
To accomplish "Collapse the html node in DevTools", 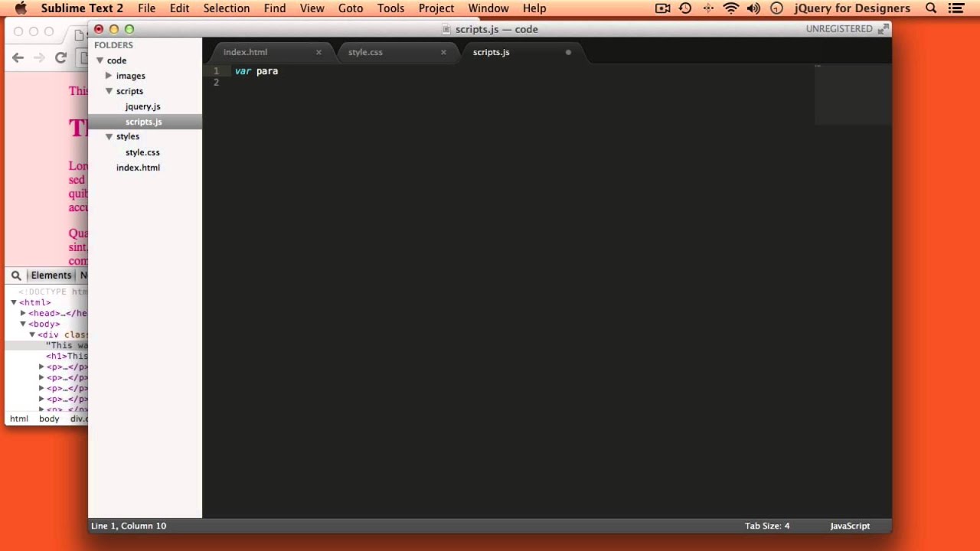I will pyautogui.click(x=14, y=302).
